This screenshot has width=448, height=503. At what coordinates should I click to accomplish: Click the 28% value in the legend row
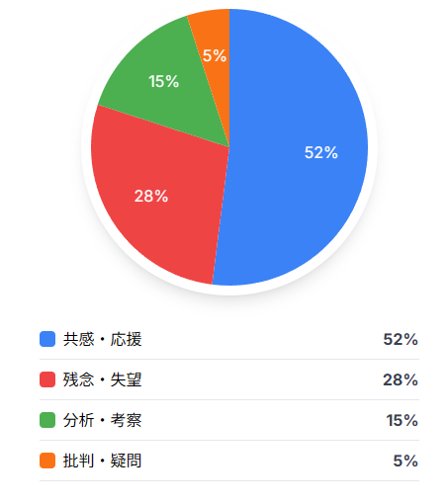[401, 380]
